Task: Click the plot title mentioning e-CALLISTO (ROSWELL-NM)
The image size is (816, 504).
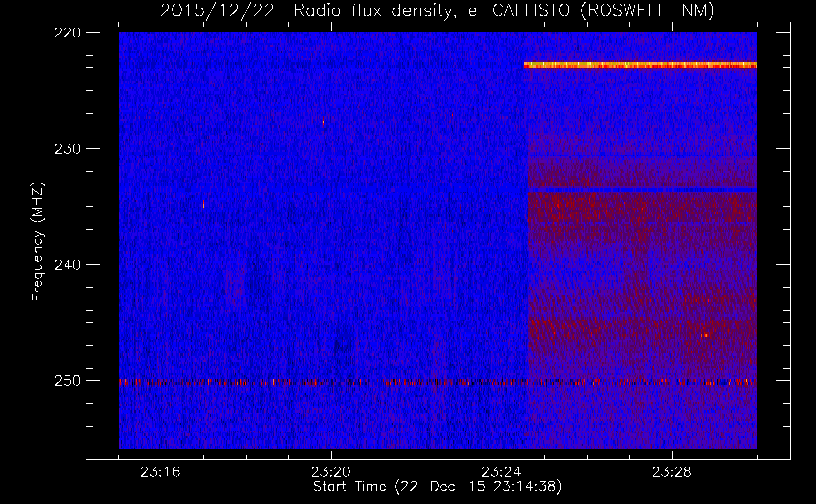Action: (437, 10)
